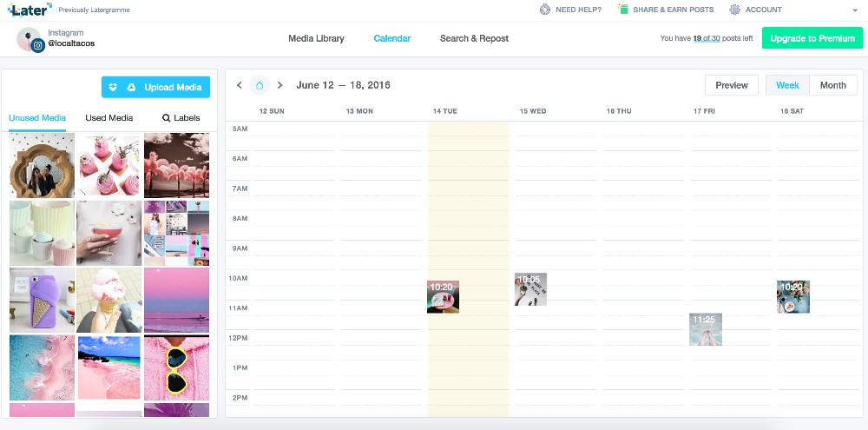Go to next week arrow
The height and width of the screenshot is (430, 868).
pos(280,85)
